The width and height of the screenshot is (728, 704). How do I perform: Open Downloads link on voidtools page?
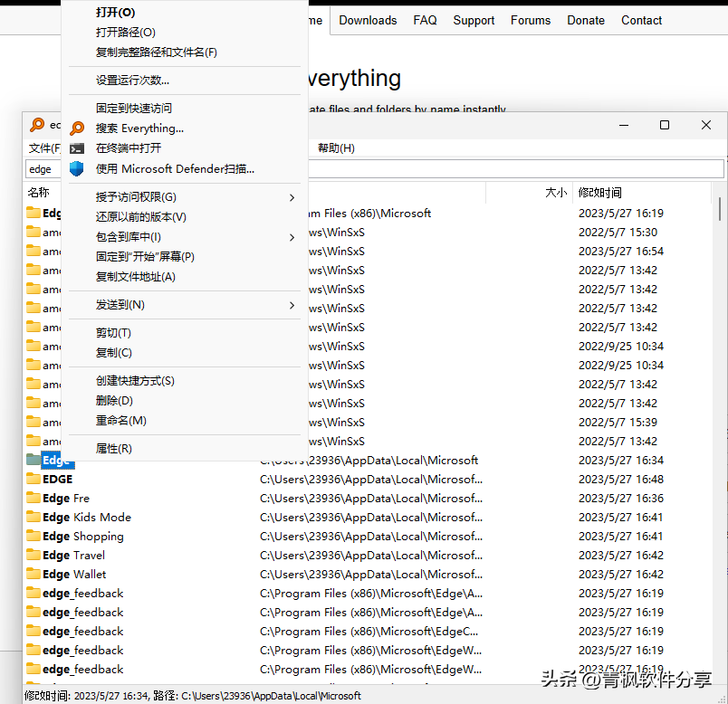[x=368, y=21]
